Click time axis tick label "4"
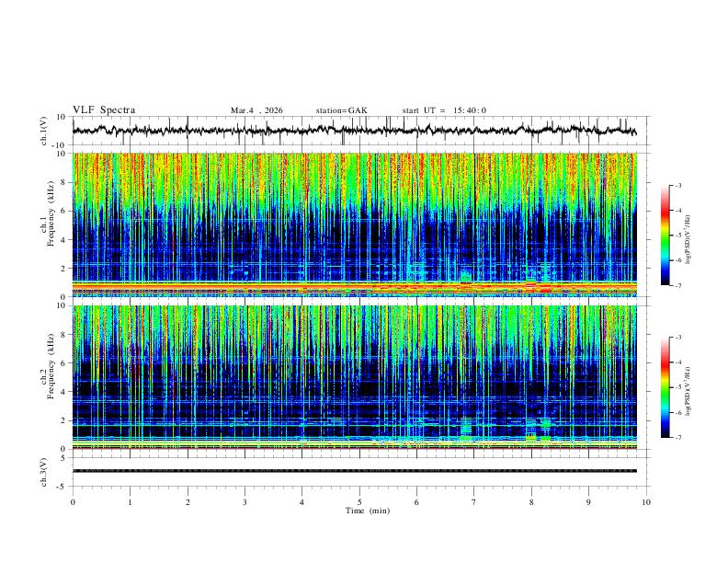The width and height of the screenshot is (728, 563). [x=302, y=502]
